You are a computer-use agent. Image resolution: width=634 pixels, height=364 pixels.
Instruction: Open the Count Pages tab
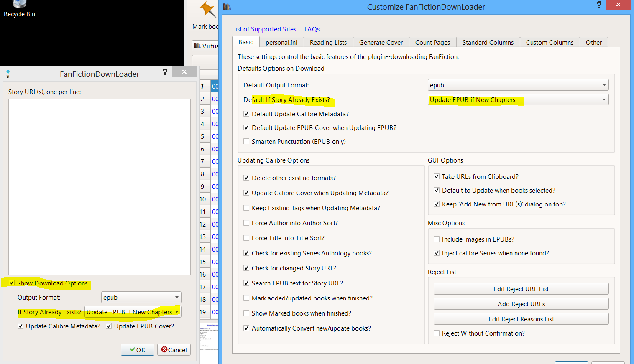[x=433, y=42]
